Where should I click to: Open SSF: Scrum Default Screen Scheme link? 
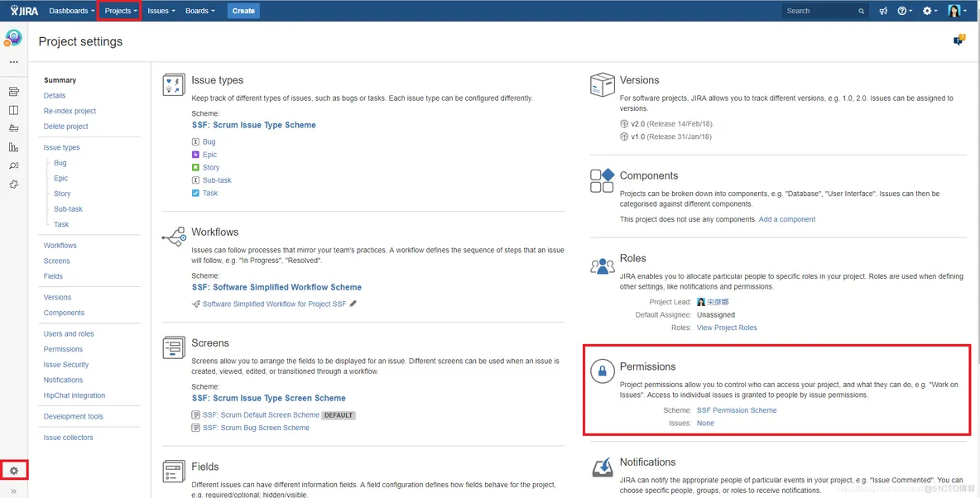tap(262, 415)
